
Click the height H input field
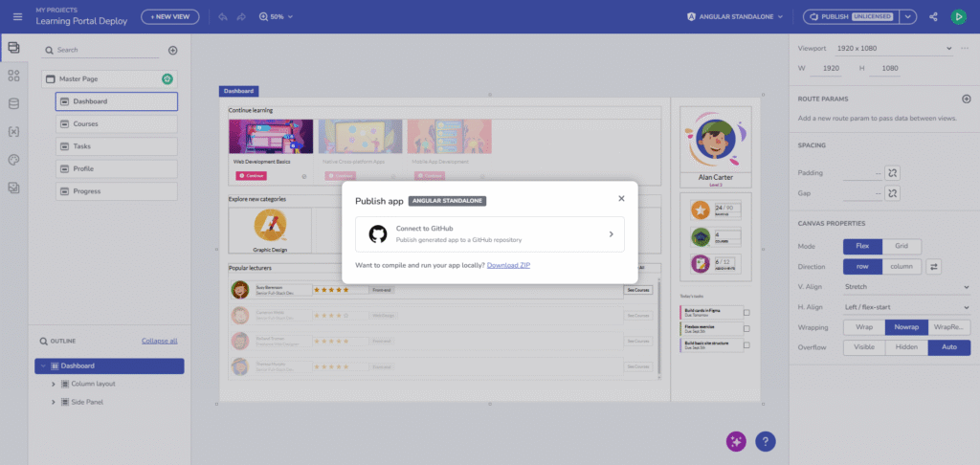(x=884, y=68)
